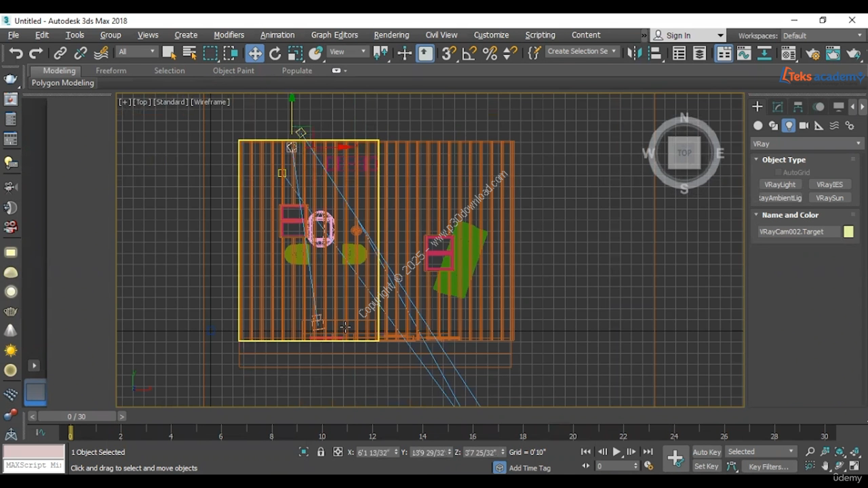Toggle the AutoGrid checkbox
Image resolution: width=868 pixels, height=488 pixels.
[x=778, y=173]
